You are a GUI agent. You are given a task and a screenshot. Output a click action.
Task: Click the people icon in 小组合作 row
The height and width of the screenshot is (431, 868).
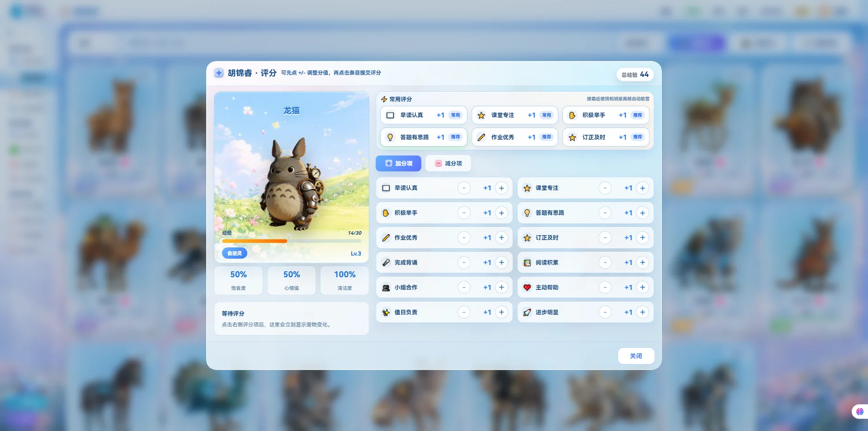[x=386, y=288]
